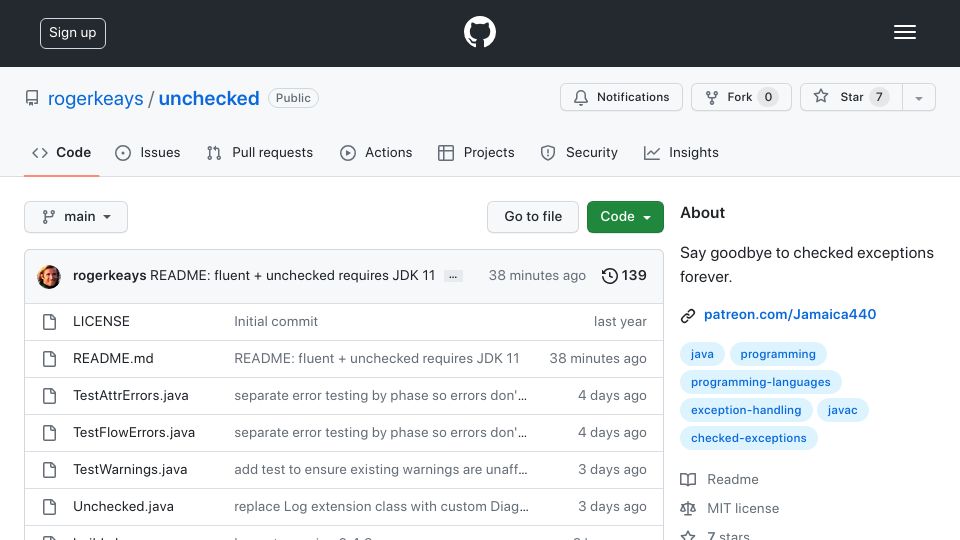Select the java topic tag

[702, 354]
